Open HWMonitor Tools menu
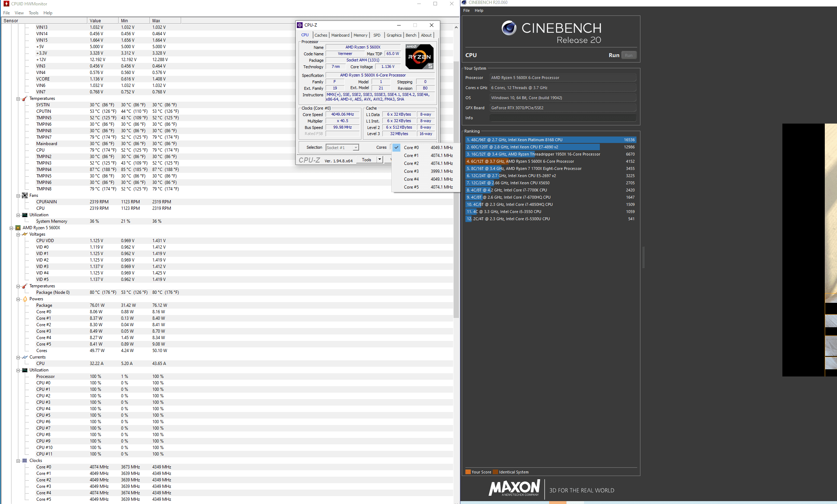Image resolution: width=837 pixels, height=504 pixels. click(x=33, y=13)
